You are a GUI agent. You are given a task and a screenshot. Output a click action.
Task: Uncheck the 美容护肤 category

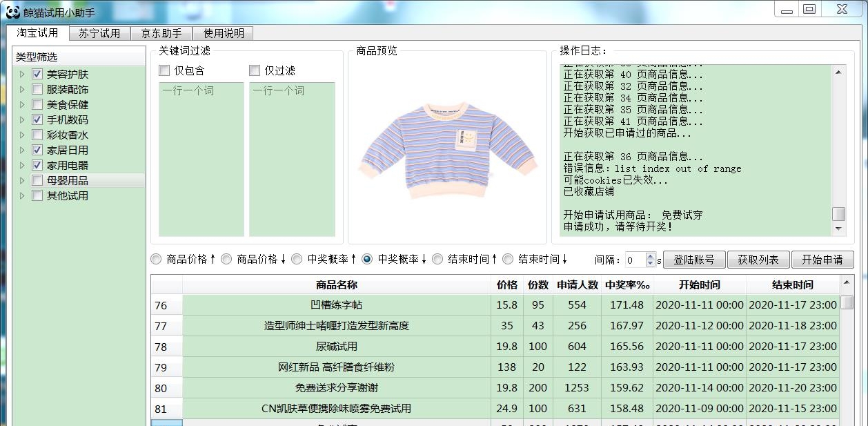[x=37, y=74]
